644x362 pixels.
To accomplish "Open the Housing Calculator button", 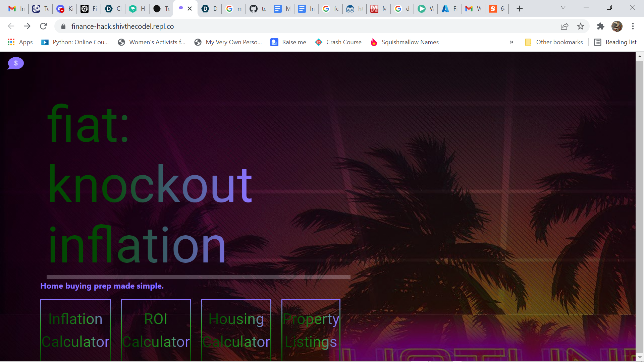I will [x=236, y=330].
